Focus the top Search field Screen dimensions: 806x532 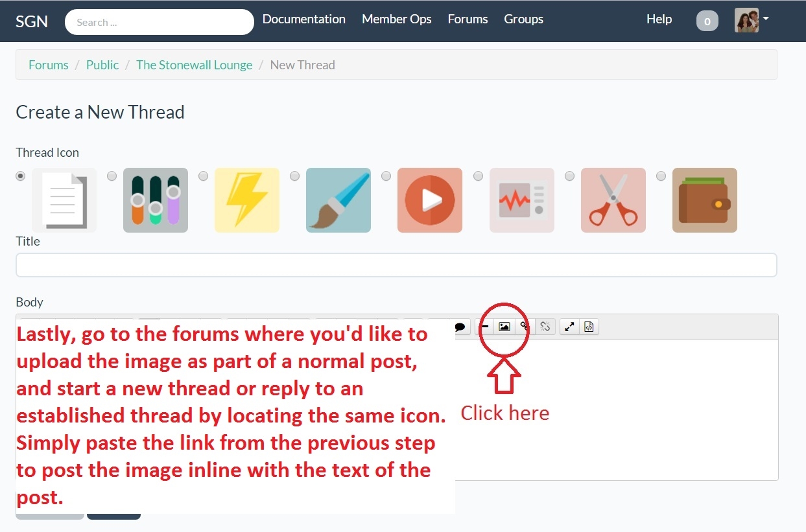click(x=160, y=22)
